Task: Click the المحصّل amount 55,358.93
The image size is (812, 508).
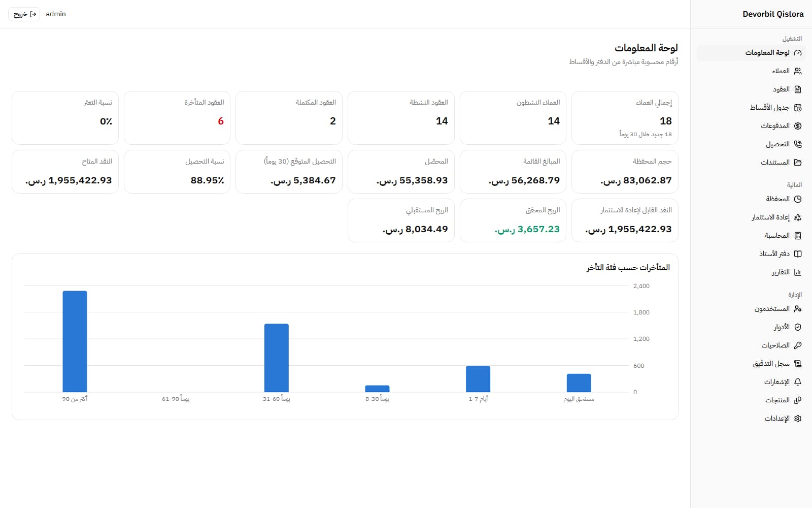Action: [412, 180]
